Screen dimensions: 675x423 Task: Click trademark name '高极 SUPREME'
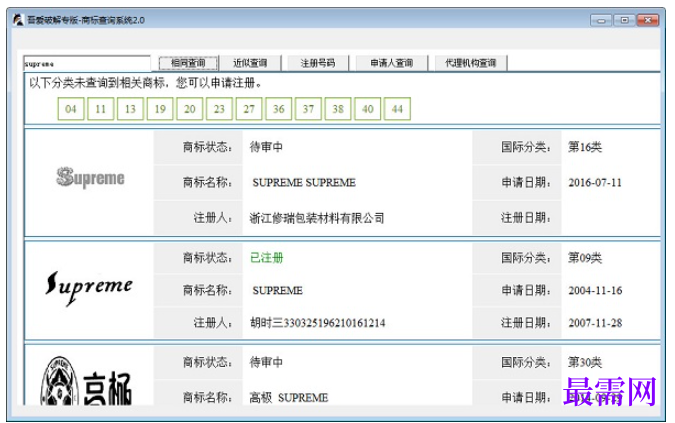[x=289, y=398]
